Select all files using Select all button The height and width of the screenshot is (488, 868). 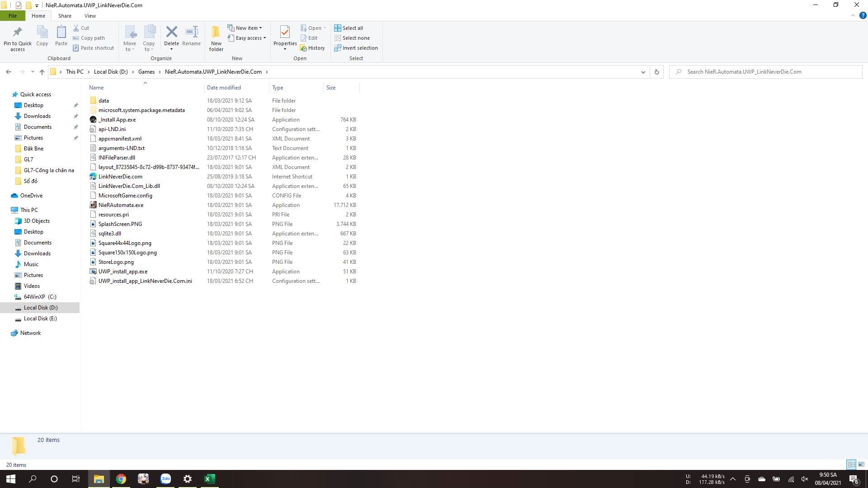point(349,28)
